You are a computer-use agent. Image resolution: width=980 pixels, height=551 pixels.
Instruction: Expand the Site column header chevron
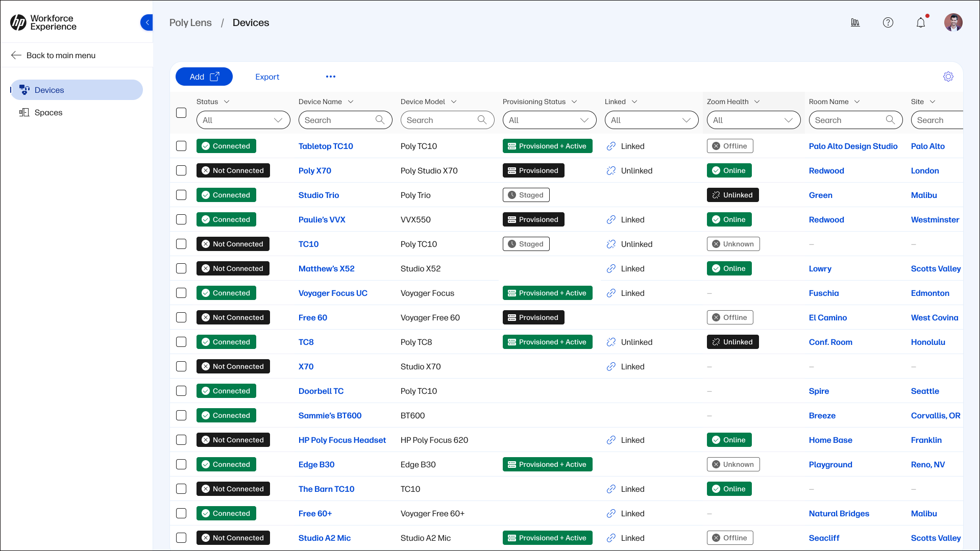(933, 102)
